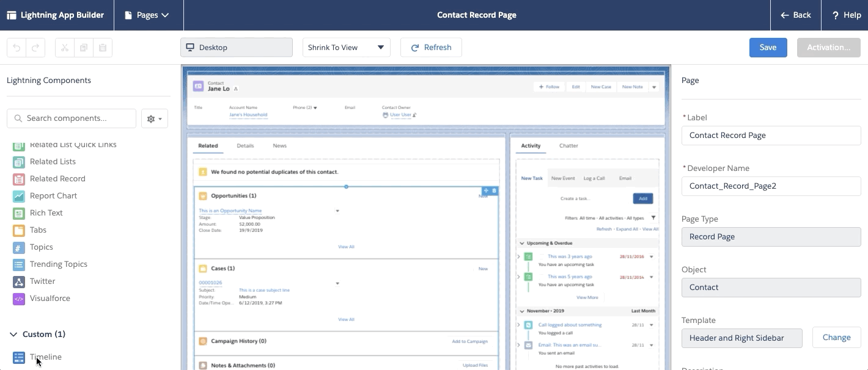
Task: Click the Related Lists component icon
Action: point(19,162)
